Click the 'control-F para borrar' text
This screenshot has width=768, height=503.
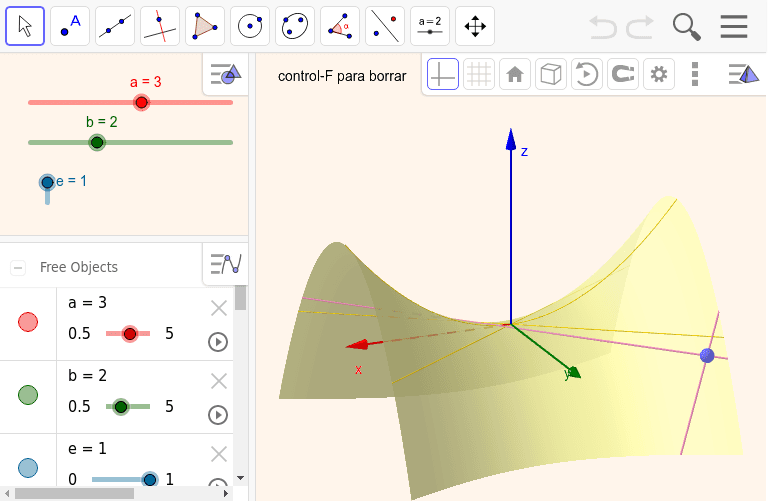(x=342, y=76)
